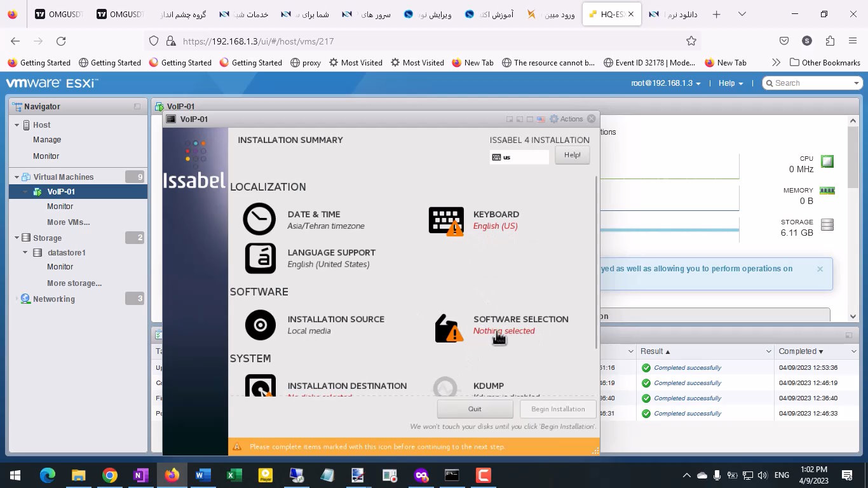Image resolution: width=868 pixels, height=488 pixels.
Task: Open Firefox extensions puzzle icon
Action: 830,41
